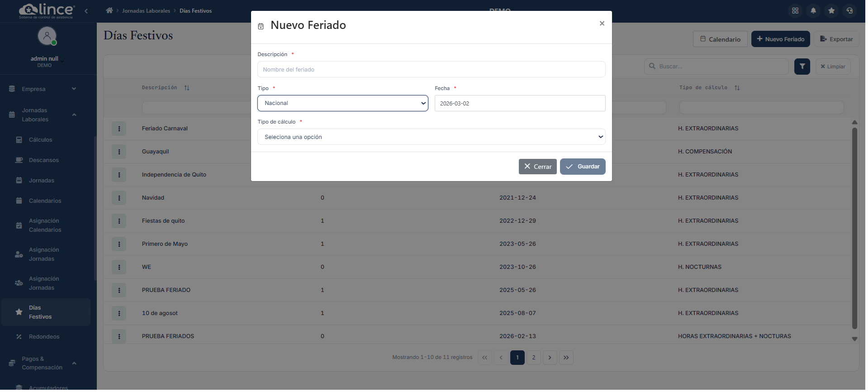The width and height of the screenshot is (868, 392).
Task: Collapse sidebar using the arrow icon
Action: coord(86,11)
